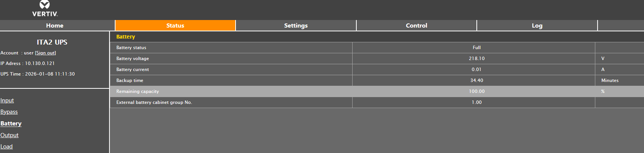Click the Battery current value 0.01
The width and height of the screenshot is (644, 153).
[x=476, y=70]
